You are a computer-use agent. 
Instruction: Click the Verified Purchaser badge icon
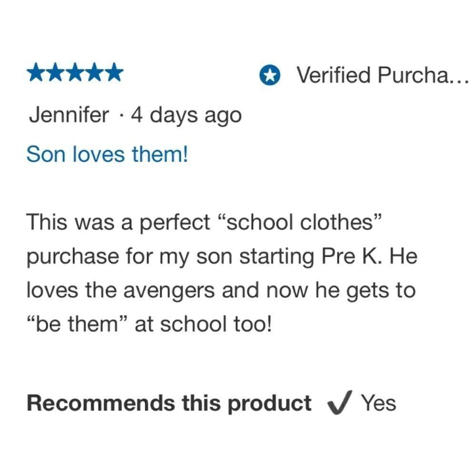[x=269, y=75]
